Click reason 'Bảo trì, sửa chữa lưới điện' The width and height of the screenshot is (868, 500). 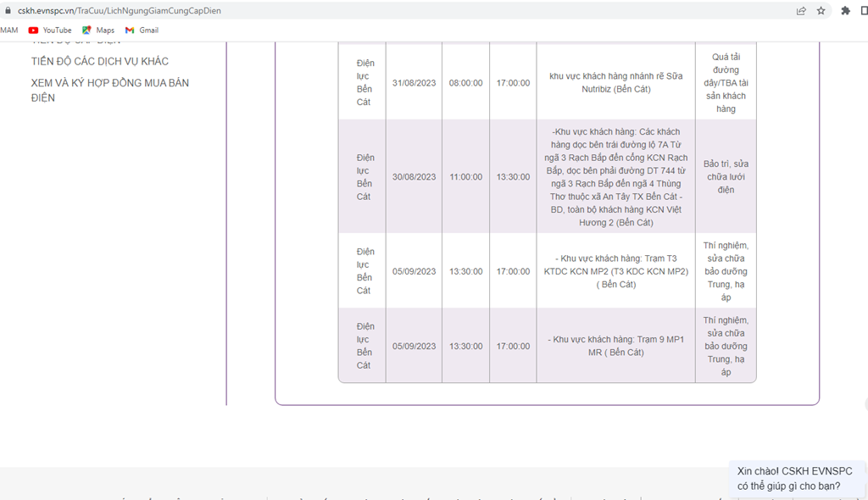click(726, 176)
